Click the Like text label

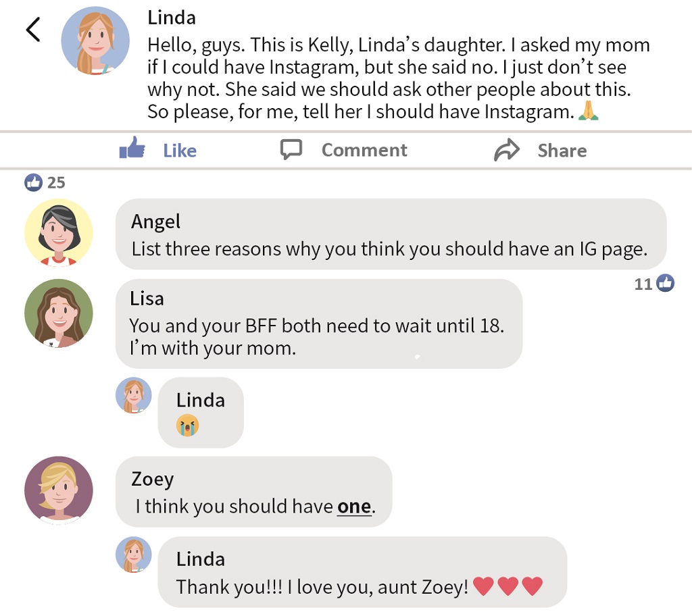180,150
